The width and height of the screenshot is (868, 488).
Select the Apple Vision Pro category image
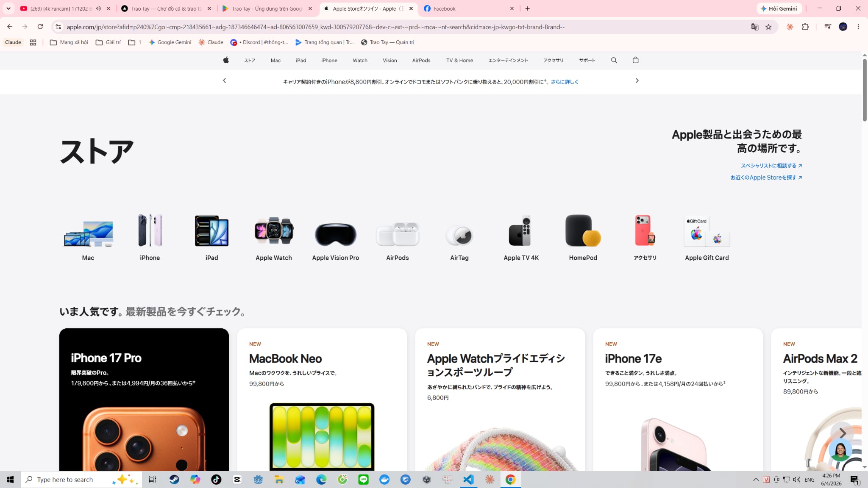point(336,234)
